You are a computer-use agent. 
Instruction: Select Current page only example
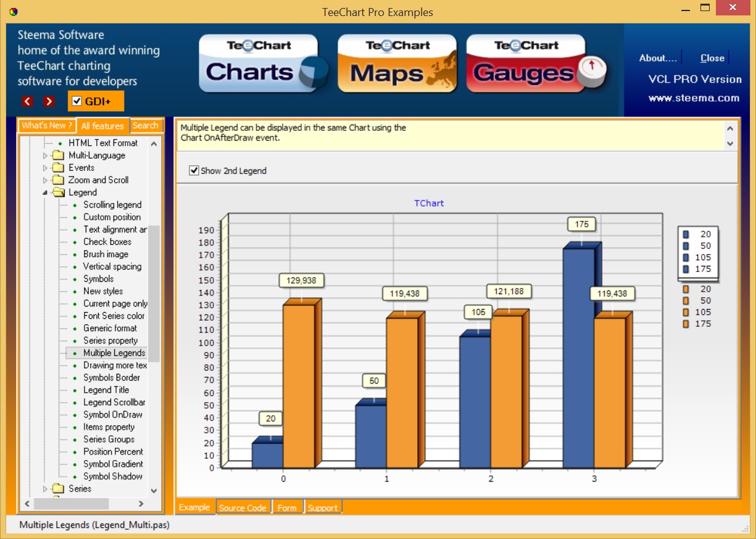coord(115,303)
